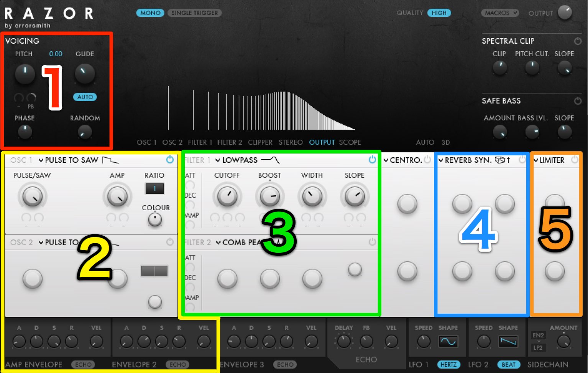This screenshot has width=588, height=373.
Task: Click the Filter 1 Slope knob
Action: click(355, 196)
